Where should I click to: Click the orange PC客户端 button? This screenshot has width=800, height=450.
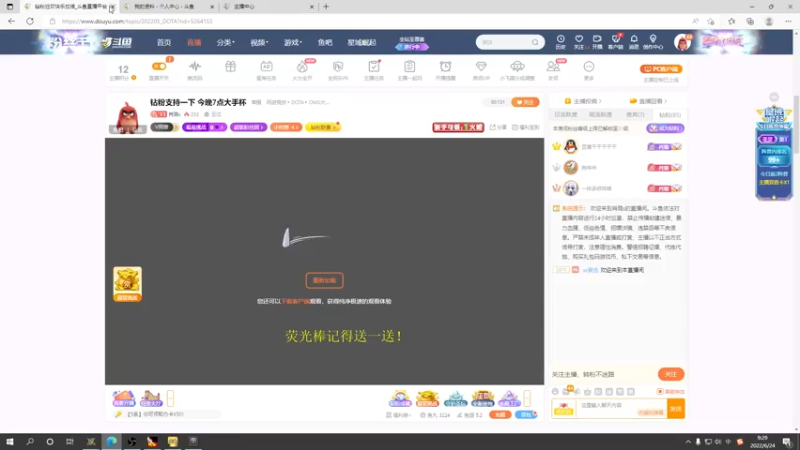(661, 69)
